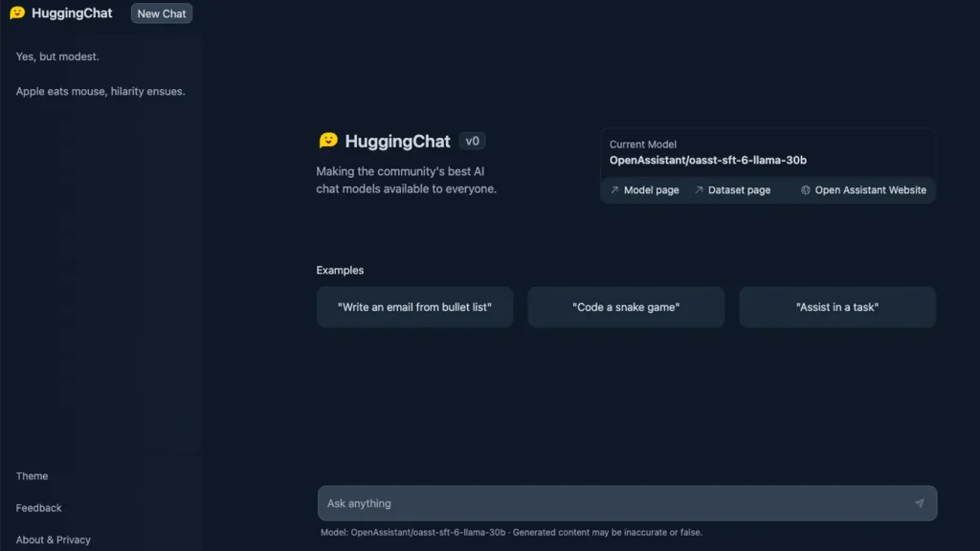Image resolution: width=980 pixels, height=551 pixels.
Task: Click the arrow icon beside Model page
Action: click(x=612, y=190)
